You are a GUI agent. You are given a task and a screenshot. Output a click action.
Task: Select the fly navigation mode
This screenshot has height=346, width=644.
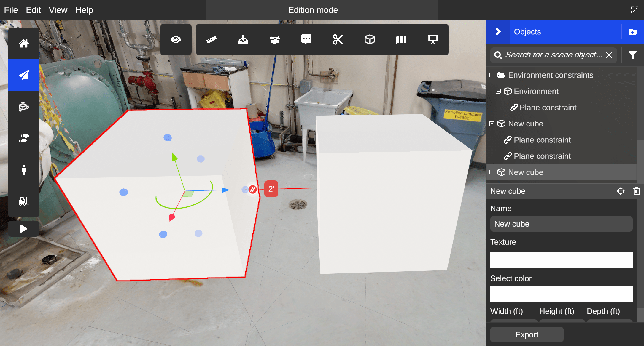tap(24, 75)
